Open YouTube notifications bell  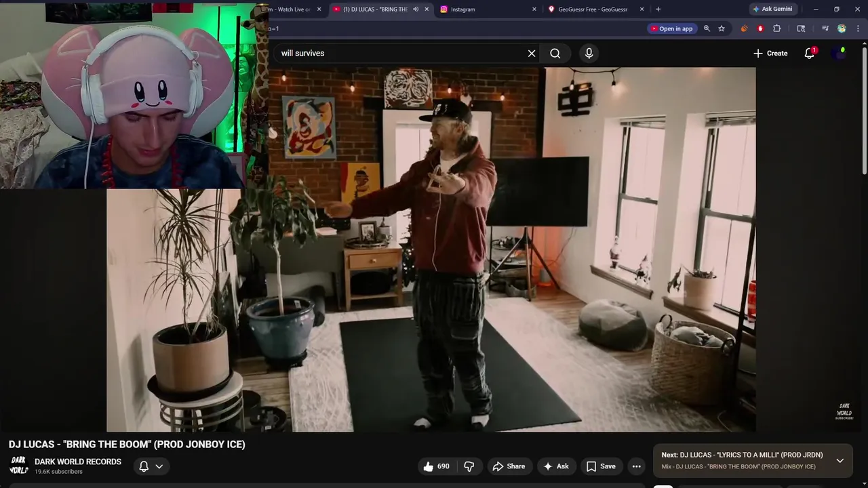click(x=809, y=53)
